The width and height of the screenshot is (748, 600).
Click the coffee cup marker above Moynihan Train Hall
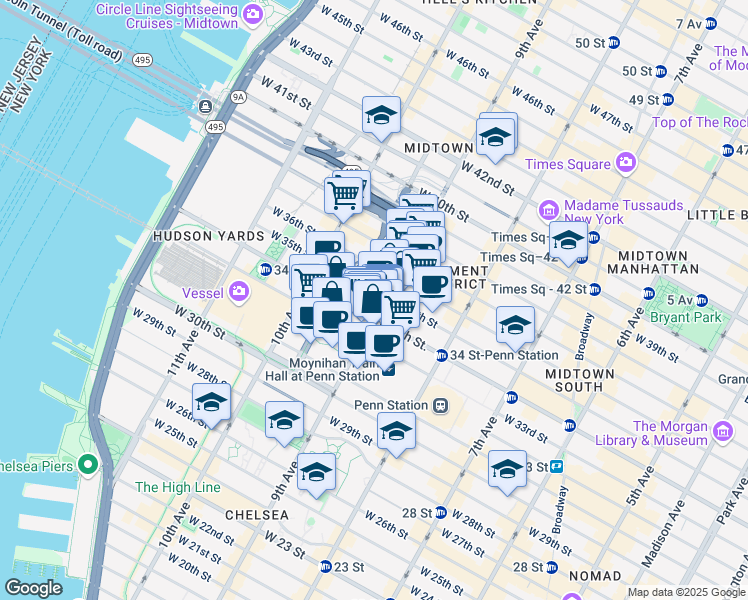tap(384, 347)
